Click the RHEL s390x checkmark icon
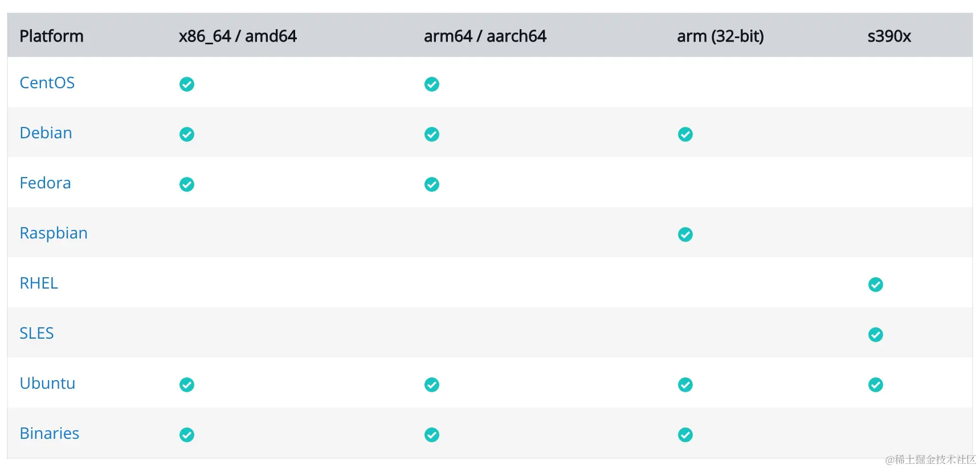Viewport: 980px width, 469px height. click(x=876, y=285)
